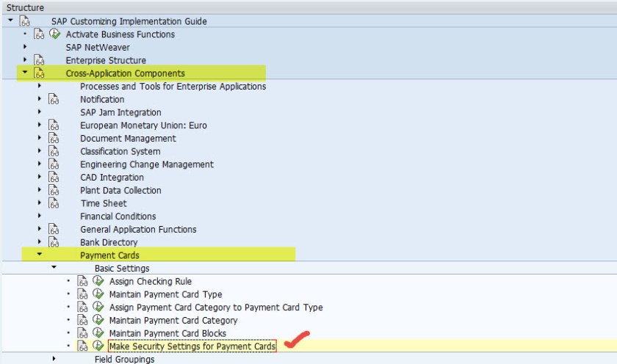Image resolution: width=617 pixels, height=364 pixels.
Task: Select the Cross-Application Components entry
Action: point(125,73)
